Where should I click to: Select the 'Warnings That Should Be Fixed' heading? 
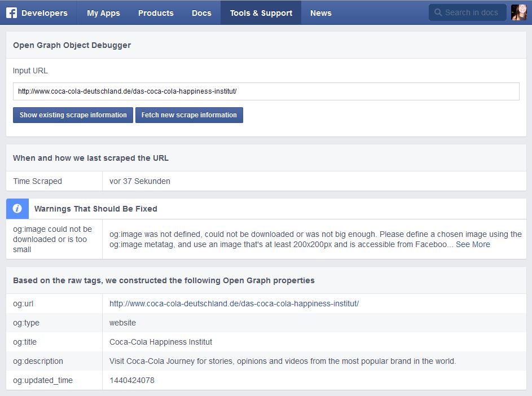click(x=96, y=209)
